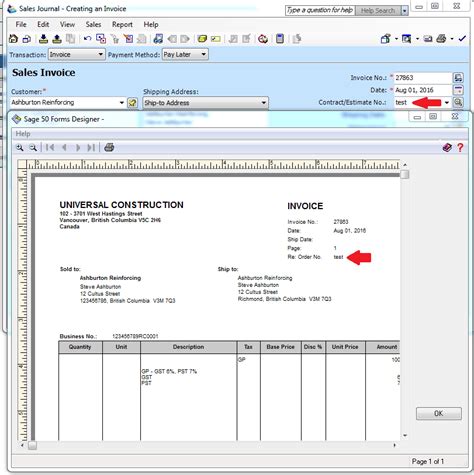This screenshot has height=475, width=474.
Task: Open the Edit menu
Action: pos(43,24)
